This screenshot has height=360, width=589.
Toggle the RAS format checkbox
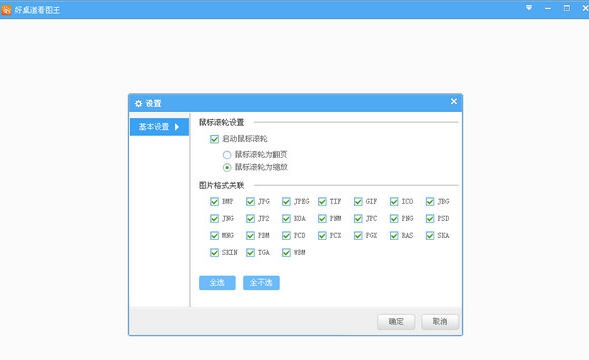coord(394,236)
